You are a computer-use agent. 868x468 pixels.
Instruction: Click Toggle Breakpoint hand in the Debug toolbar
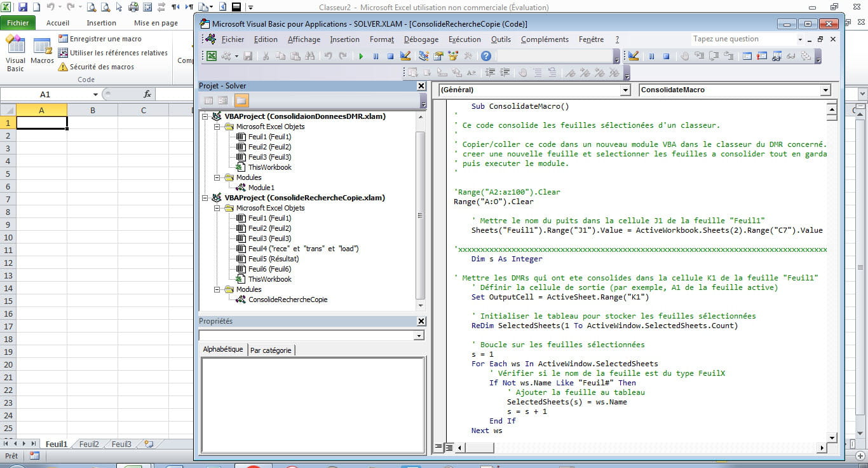coord(685,56)
